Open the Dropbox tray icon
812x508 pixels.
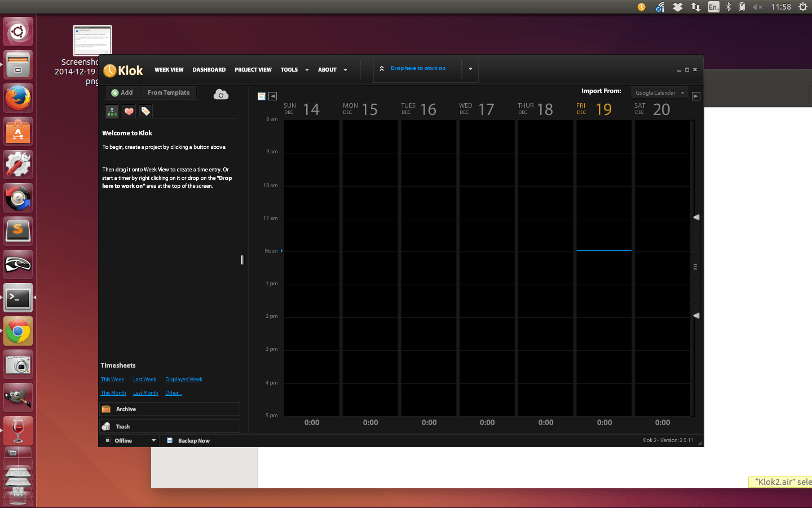point(678,7)
